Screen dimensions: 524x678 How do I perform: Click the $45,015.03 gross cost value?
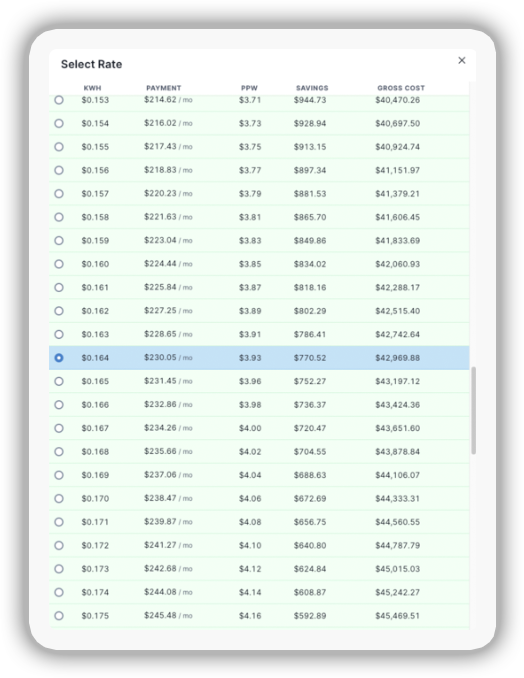click(x=397, y=569)
